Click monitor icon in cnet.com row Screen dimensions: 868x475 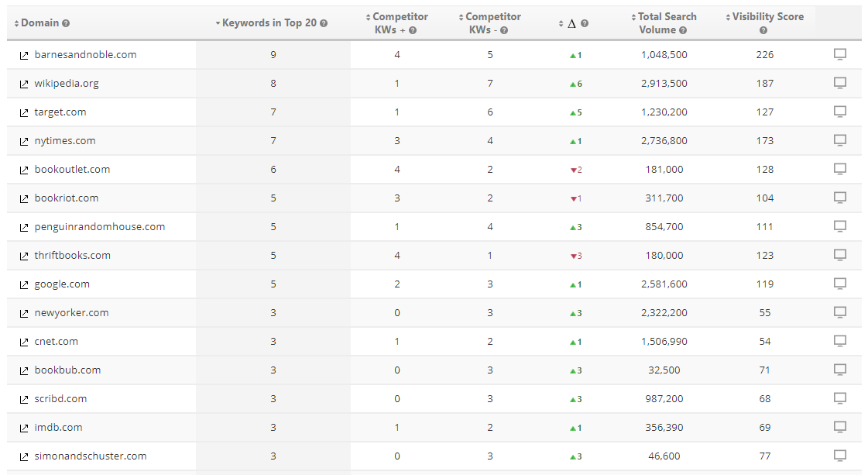[840, 341]
